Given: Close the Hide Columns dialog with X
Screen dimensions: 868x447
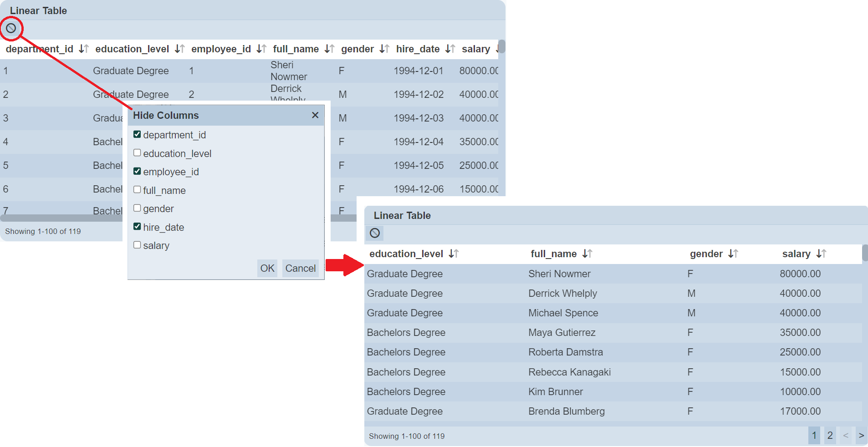Looking at the screenshot, I should click(x=315, y=115).
